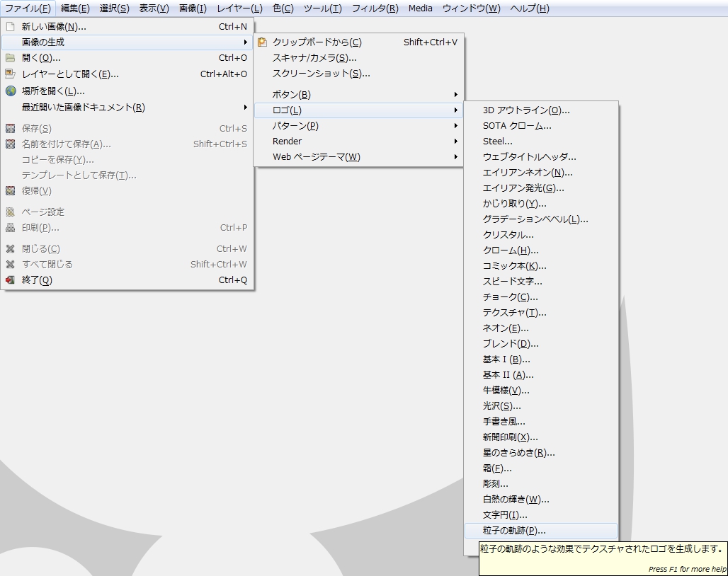This screenshot has width=728, height=576.
Task: Open the 選択(S) menu
Action: [114, 8]
